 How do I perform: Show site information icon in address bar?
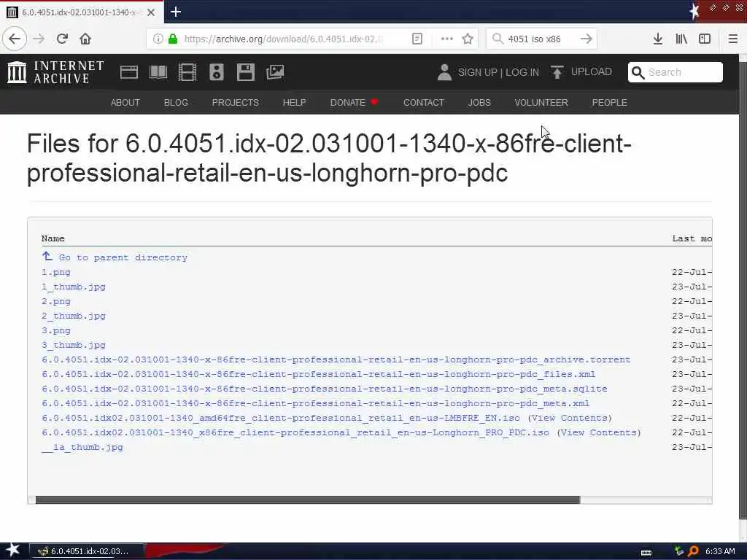[158, 39]
